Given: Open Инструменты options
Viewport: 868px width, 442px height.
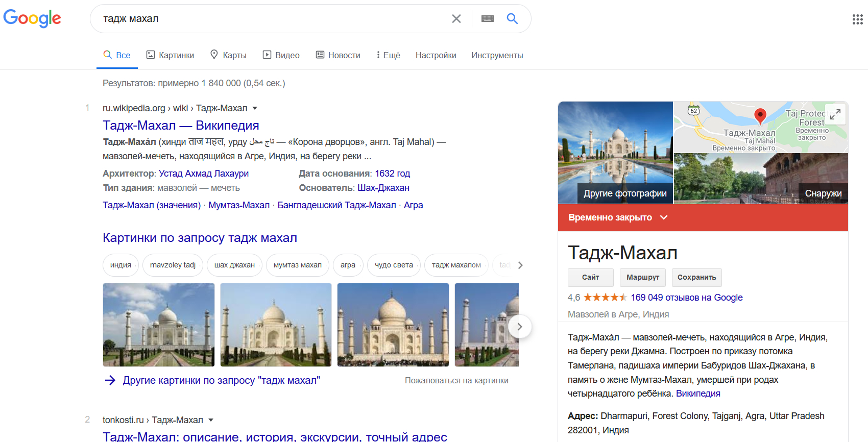Looking at the screenshot, I should [497, 55].
